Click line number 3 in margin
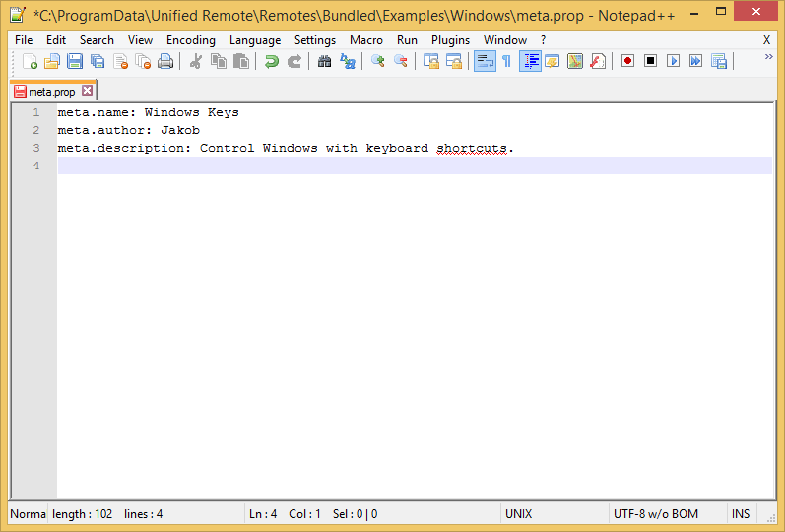Viewport: 785px width, 532px height. coord(36,148)
